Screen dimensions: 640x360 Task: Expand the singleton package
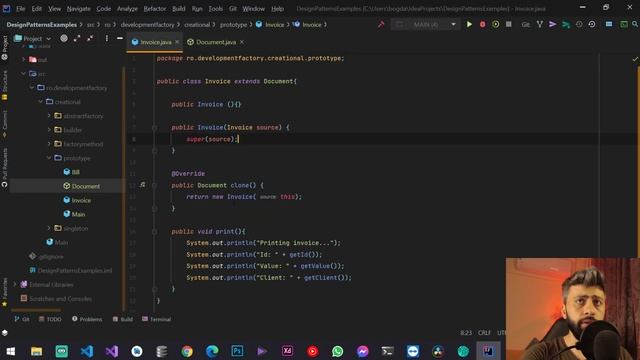tap(49, 228)
